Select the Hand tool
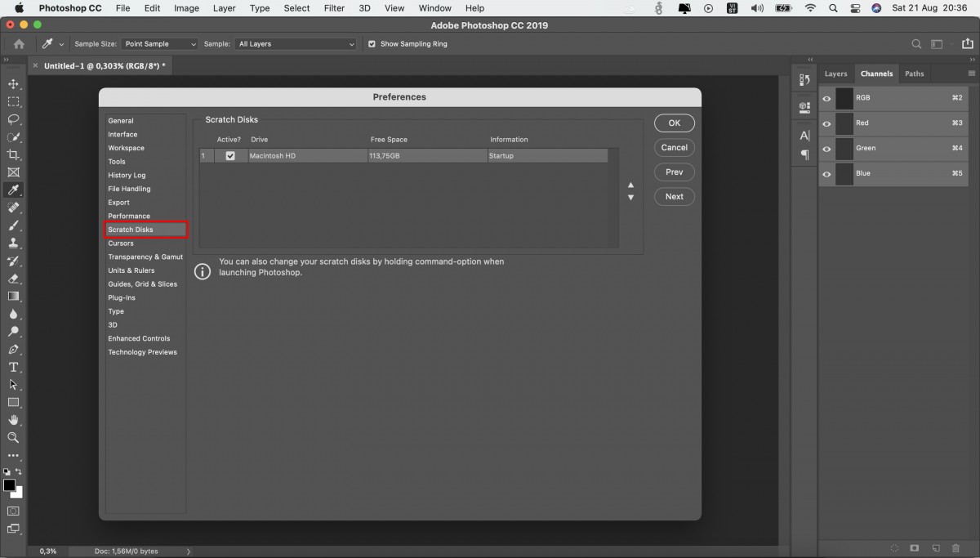The image size is (980, 558). click(x=13, y=420)
